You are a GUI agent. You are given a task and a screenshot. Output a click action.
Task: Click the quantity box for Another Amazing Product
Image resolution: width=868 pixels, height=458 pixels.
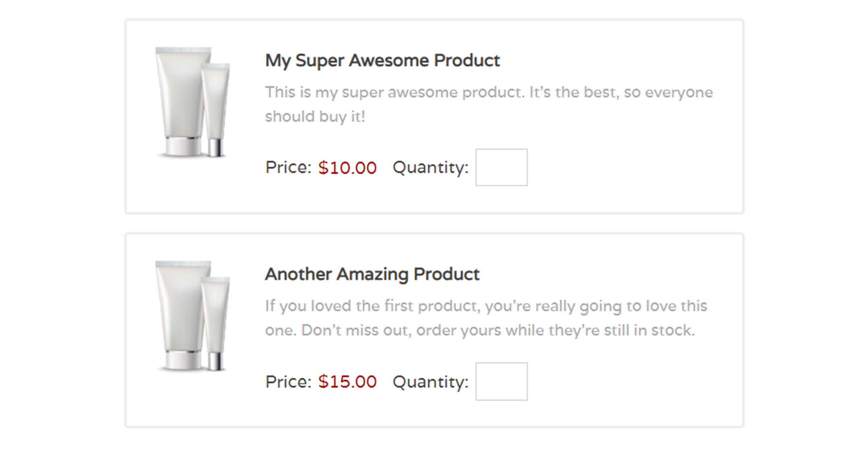click(501, 381)
